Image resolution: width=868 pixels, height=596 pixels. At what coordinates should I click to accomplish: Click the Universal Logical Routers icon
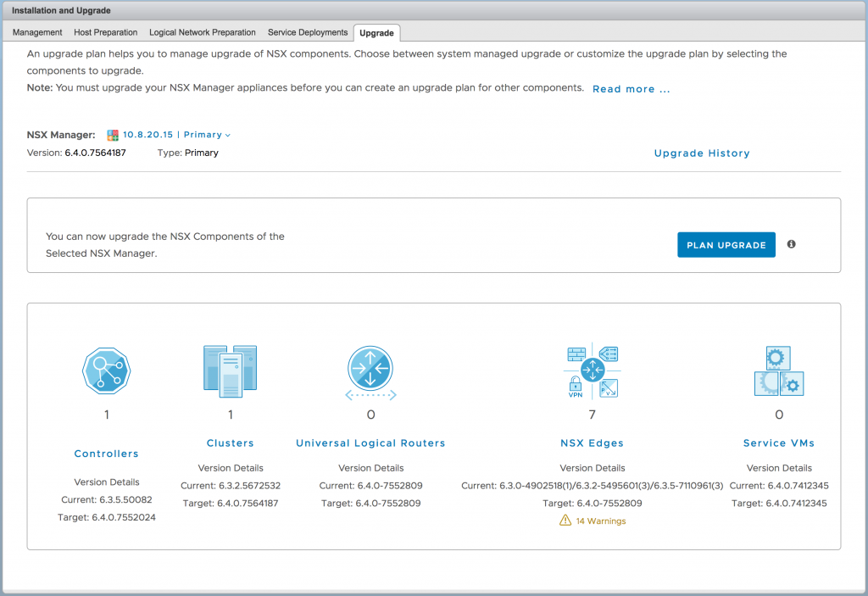[x=370, y=370]
